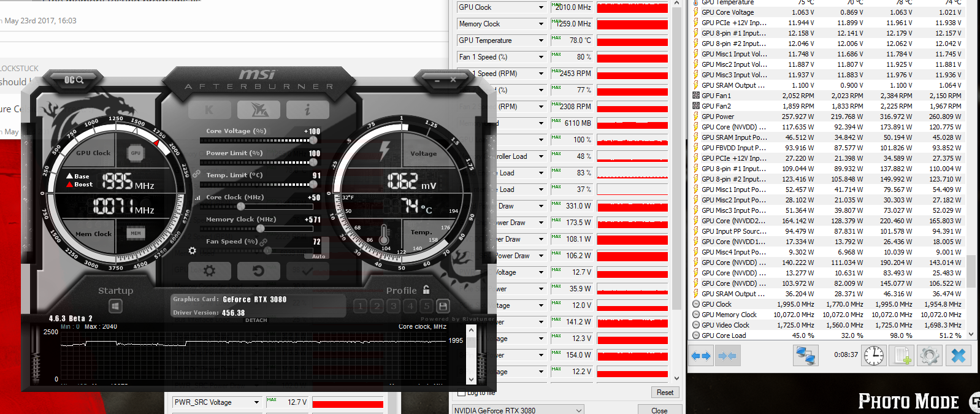Select GPU Core Voltage row in HWiNFO
This screenshot has width=980, height=414.
tap(827, 12)
